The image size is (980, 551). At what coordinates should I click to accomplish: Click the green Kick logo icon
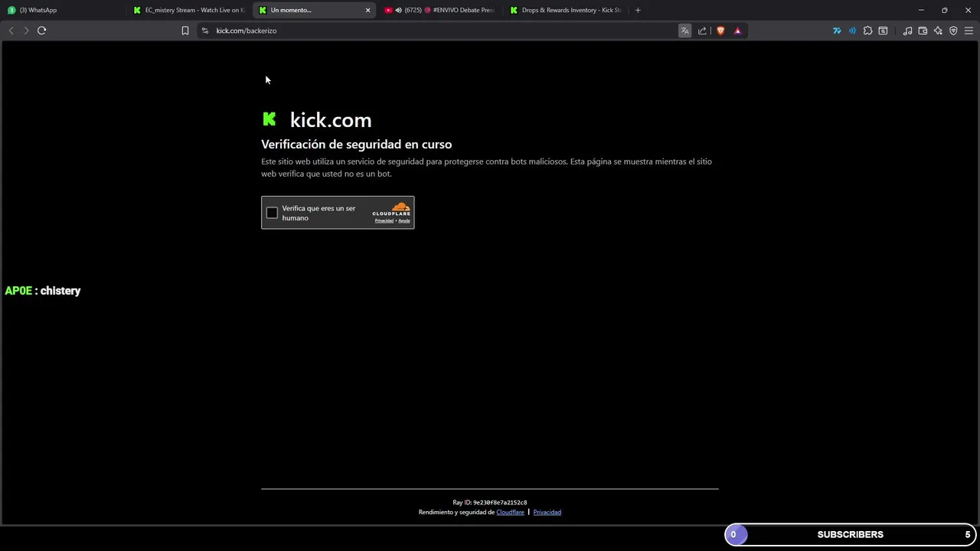pos(269,119)
